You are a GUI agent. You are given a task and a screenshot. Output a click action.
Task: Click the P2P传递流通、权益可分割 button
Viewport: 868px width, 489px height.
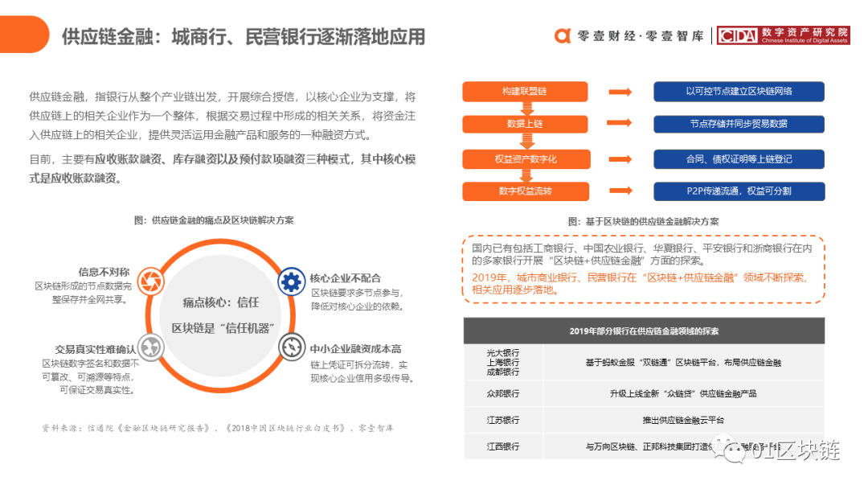(739, 191)
